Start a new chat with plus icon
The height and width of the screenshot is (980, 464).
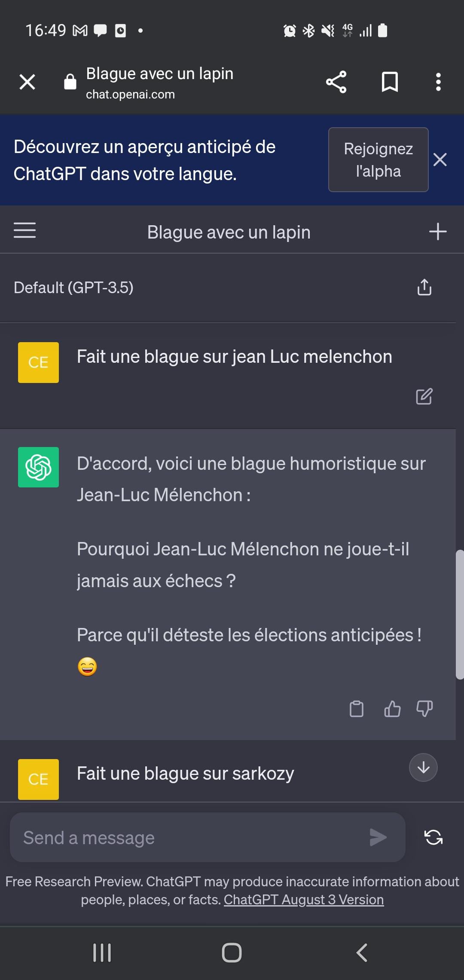pos(438,231)
